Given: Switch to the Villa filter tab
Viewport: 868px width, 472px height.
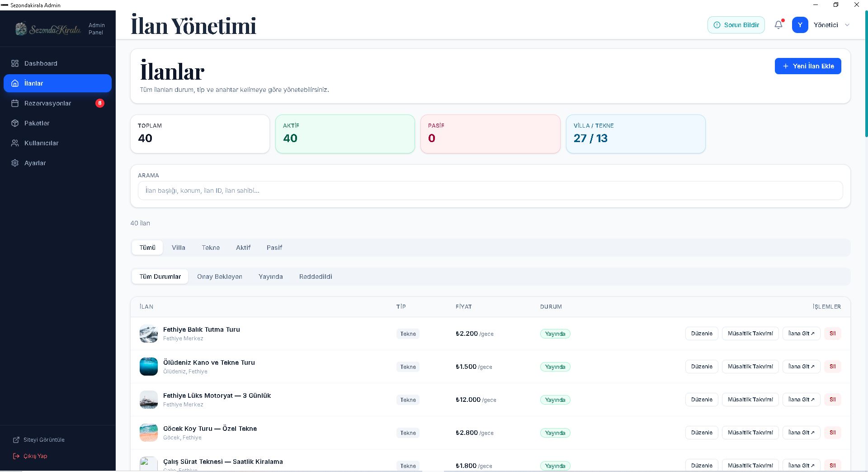Looking at the screenshot, I should coord(179,248).
